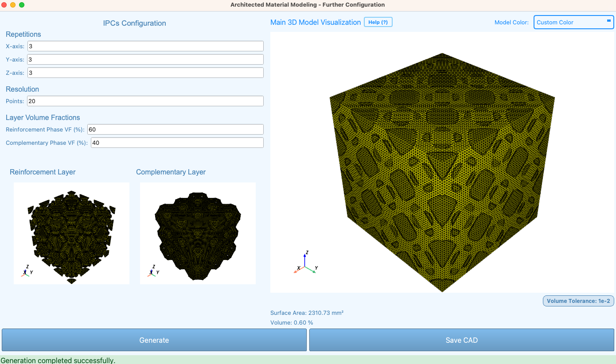This screenshot has height=364, width=616.
Task: Click the dropdown arrow beside Custom Color
Action: (608, 20)
